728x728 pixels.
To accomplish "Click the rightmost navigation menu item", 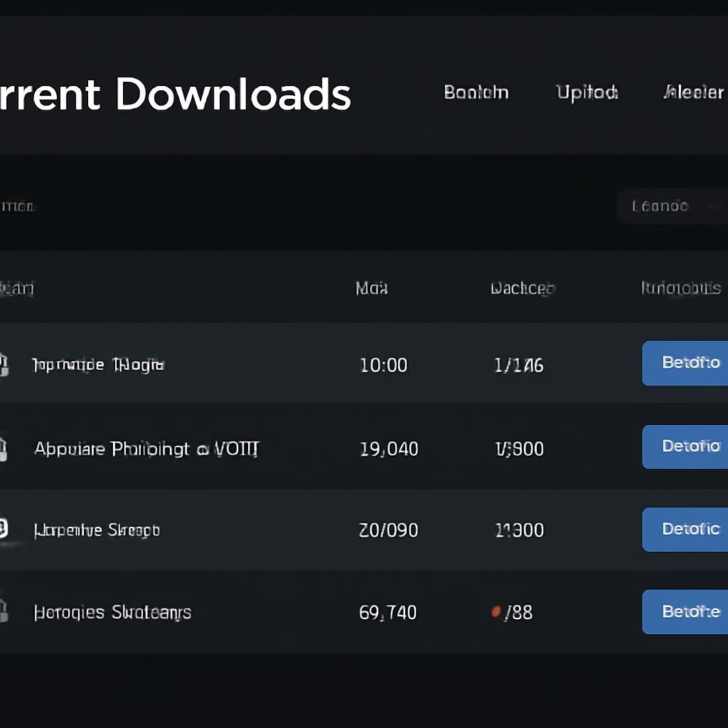I will [695, 92].
